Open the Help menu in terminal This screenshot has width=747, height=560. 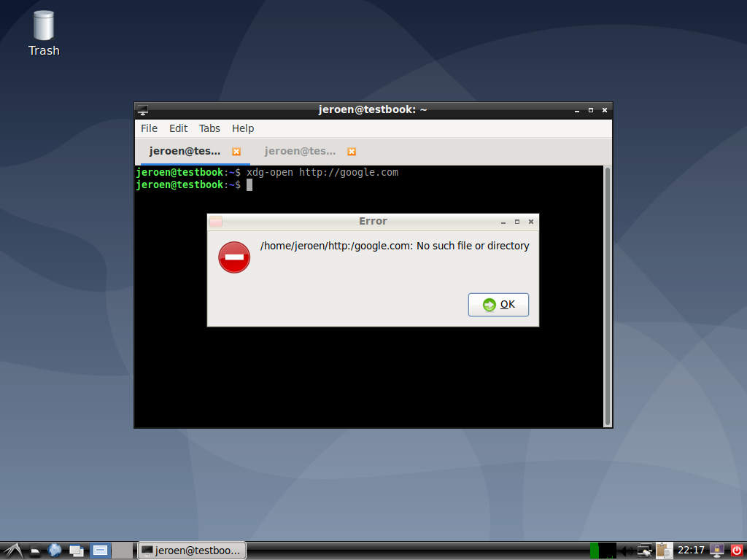pos(243,128)
